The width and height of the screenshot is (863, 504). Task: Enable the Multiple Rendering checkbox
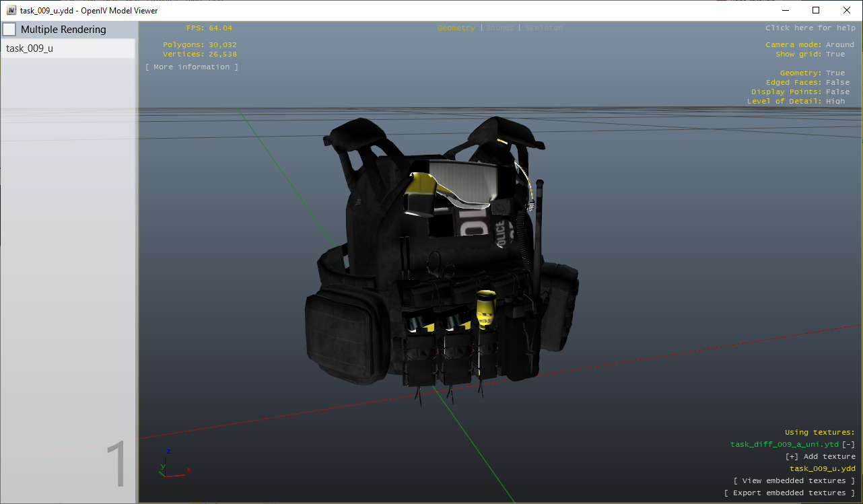pyautogui.click(x=10, y=30)
